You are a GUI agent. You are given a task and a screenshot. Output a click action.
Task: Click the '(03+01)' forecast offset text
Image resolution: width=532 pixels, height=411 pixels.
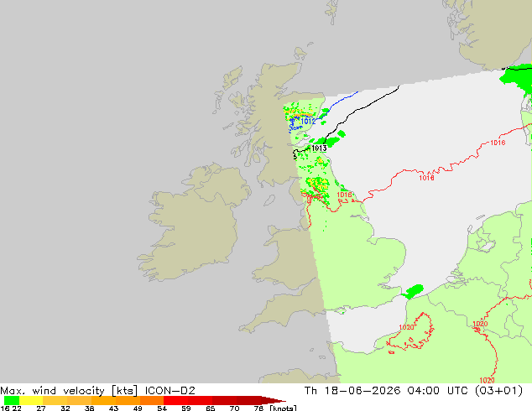(498, 391)
